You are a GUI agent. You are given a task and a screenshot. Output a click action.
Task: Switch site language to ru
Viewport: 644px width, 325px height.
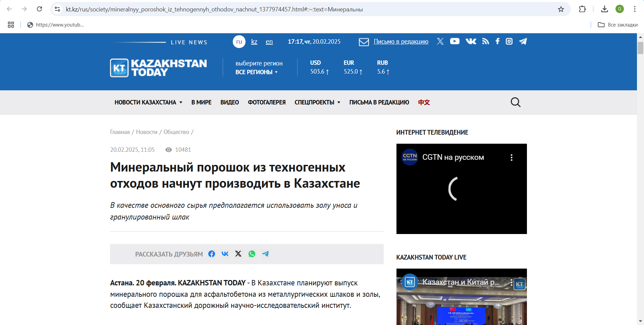[x=239, y=42]
